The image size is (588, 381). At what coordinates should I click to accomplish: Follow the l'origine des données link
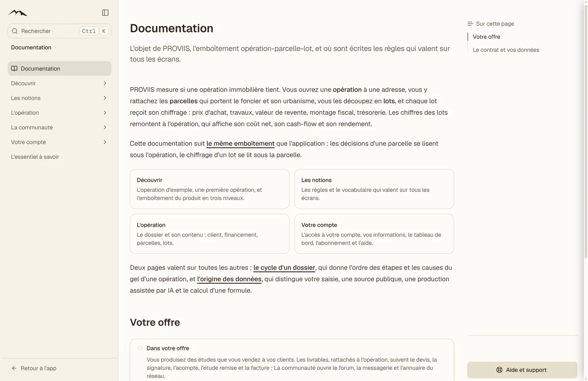point(229,279)
